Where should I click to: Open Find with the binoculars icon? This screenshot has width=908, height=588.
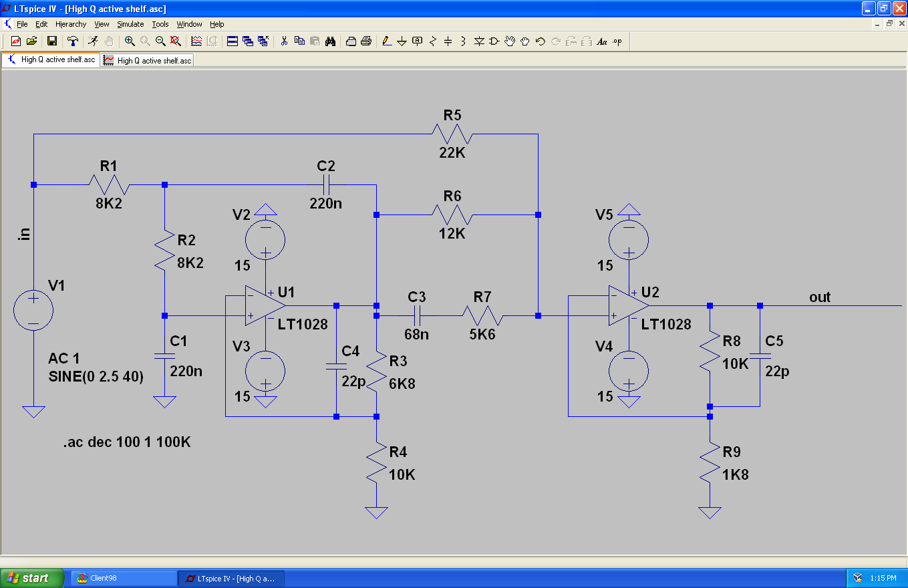coord(330,41)
